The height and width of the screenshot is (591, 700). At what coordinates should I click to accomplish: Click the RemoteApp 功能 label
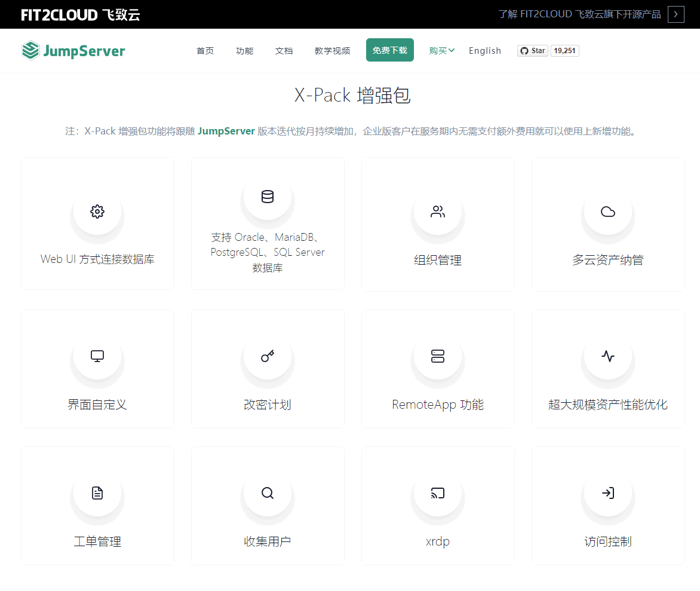(437, 405)
